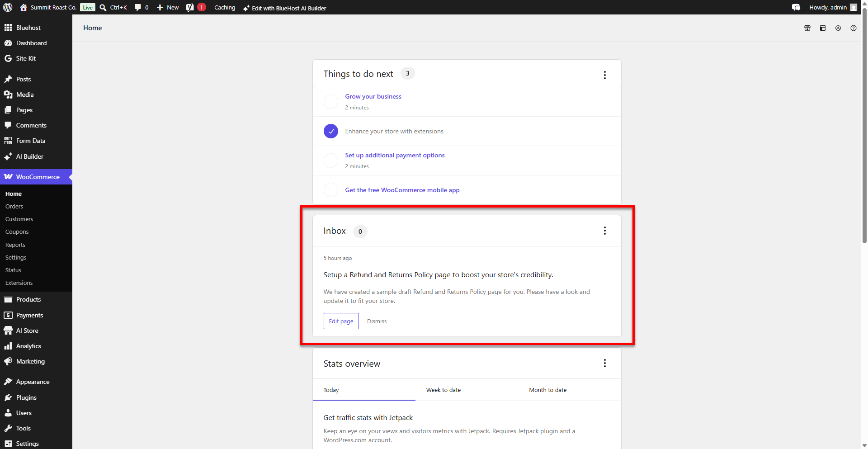Open Analytics in sidebar
Image resolution: width=868 pixels, height=449 pixels.
coord(36,346)
